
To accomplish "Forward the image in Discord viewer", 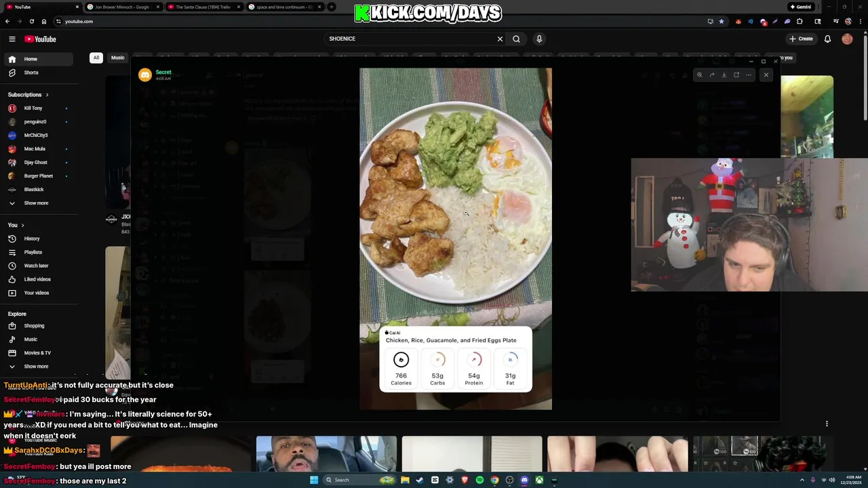I will (x=711, y=75).
